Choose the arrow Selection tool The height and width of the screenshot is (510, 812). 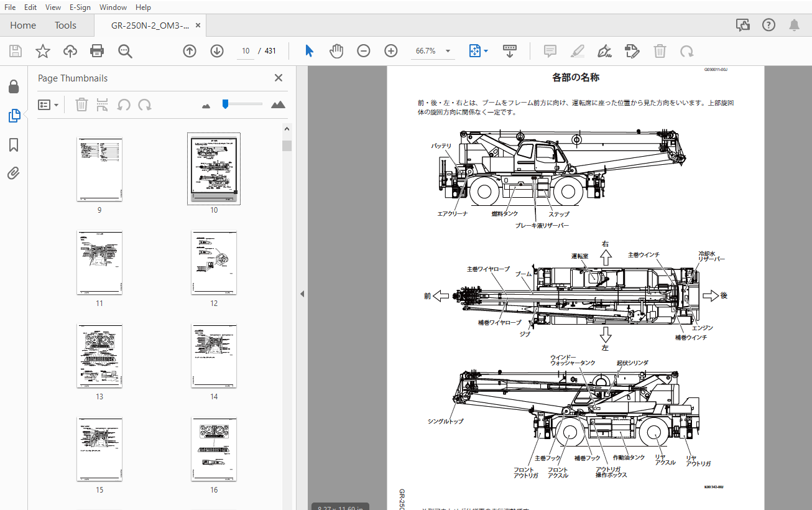coord(309,51)
